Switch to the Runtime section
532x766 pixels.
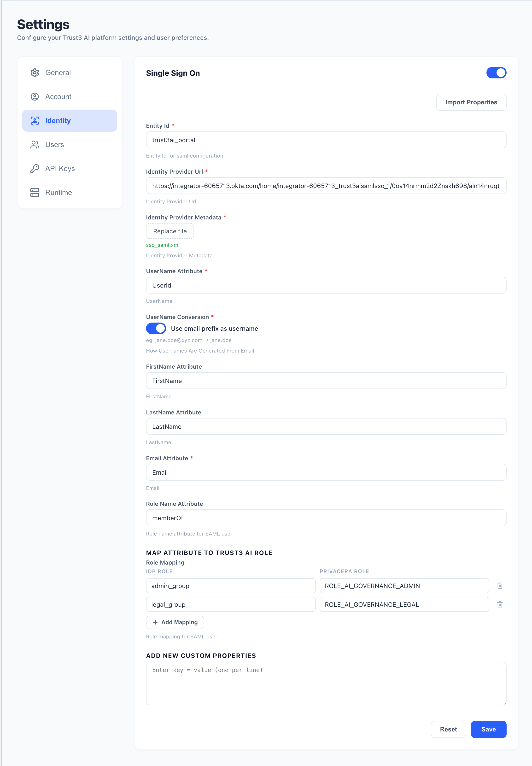pyautogui.click(x=70, y=193)
